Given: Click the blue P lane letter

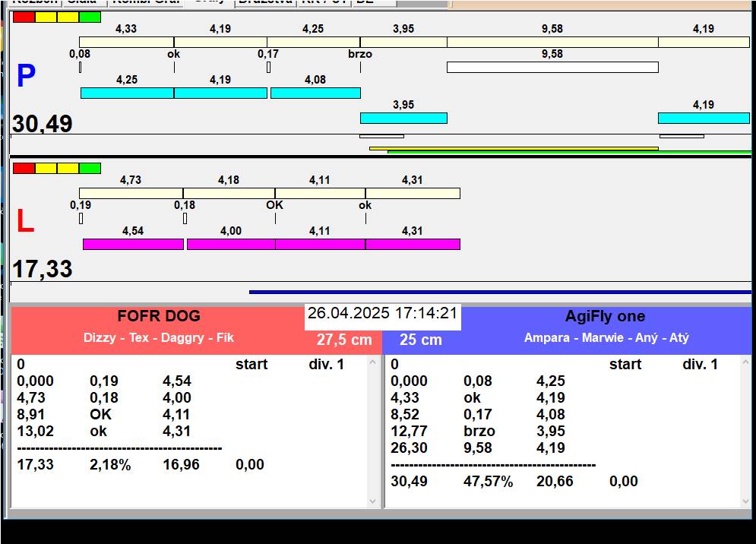Looking at the screenshot, I should (26, 77).
